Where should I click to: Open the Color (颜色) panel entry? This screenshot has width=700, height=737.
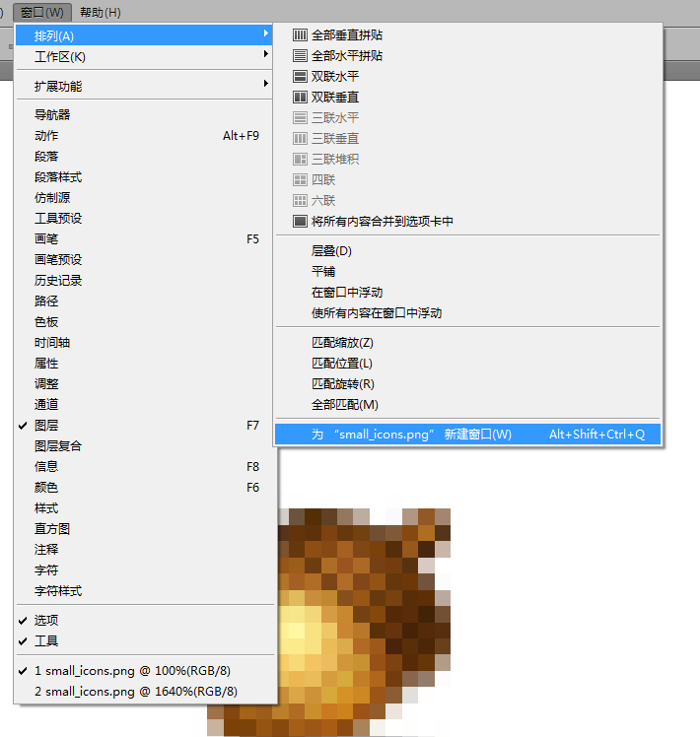46,488
